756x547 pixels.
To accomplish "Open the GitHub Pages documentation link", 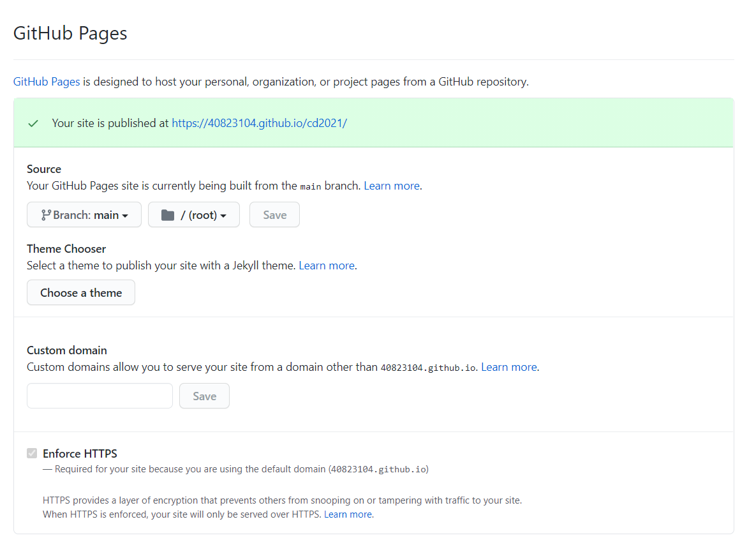I will click(47, 82).
